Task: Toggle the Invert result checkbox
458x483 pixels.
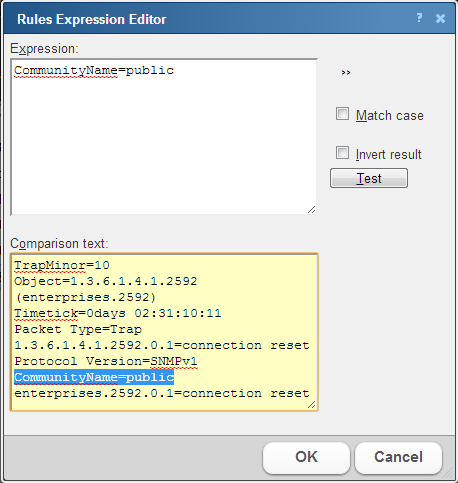Action: [x=342, y=153]
